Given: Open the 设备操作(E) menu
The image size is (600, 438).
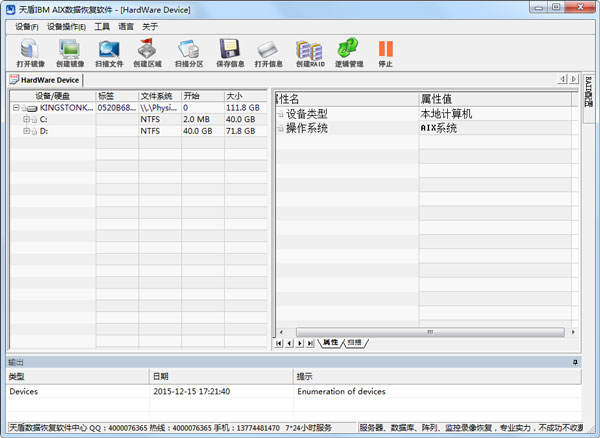Looking at the screenshot, I should click(66, 26).
